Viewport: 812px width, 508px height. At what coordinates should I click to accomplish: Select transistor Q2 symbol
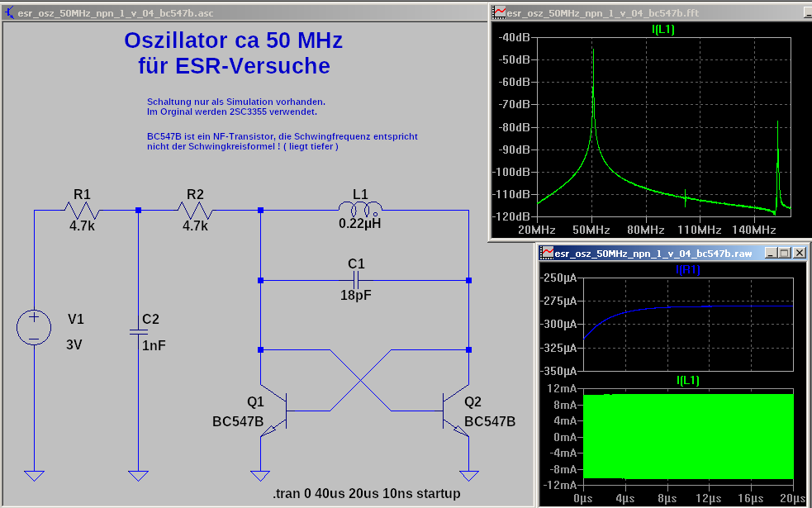(x=456, y=411)
